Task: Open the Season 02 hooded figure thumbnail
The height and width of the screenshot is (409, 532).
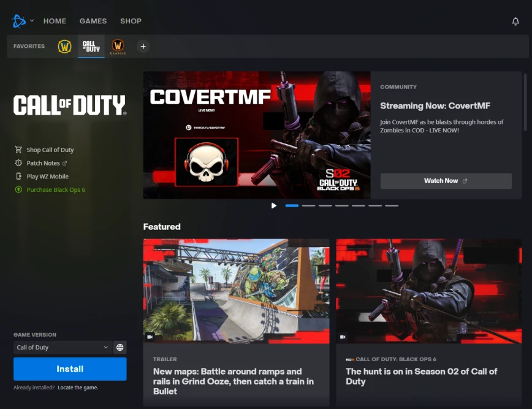Action: [x=429, y=291]
